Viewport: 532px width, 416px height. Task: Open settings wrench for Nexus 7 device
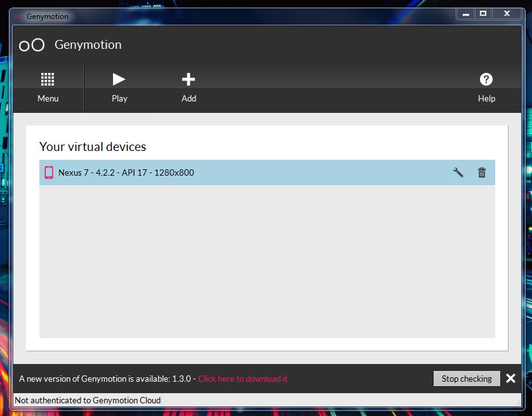[x=458, y=172]
